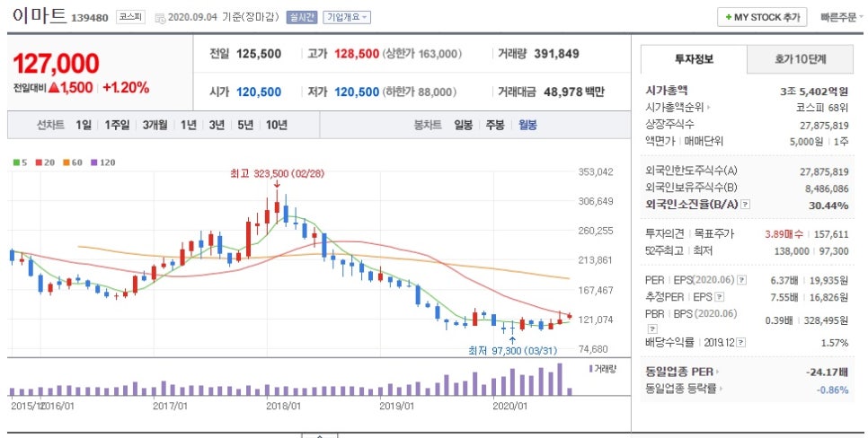Screen dimensions: 868x438
Task: Click the 동일업종 PER -24.17배 value
Action: tap(827, 372)
